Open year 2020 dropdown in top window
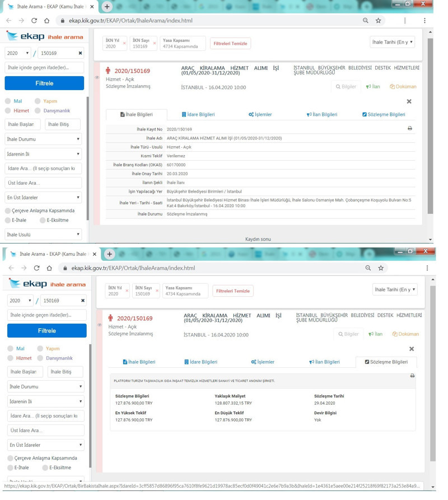The image size is (448, 500). pyautogui.click(x=18, y=53)
